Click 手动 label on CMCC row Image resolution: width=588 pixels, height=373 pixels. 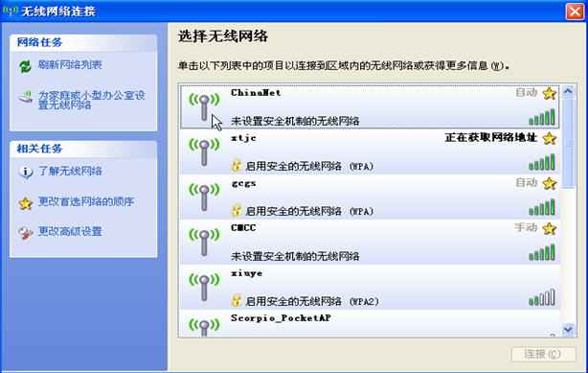point(526,227)
